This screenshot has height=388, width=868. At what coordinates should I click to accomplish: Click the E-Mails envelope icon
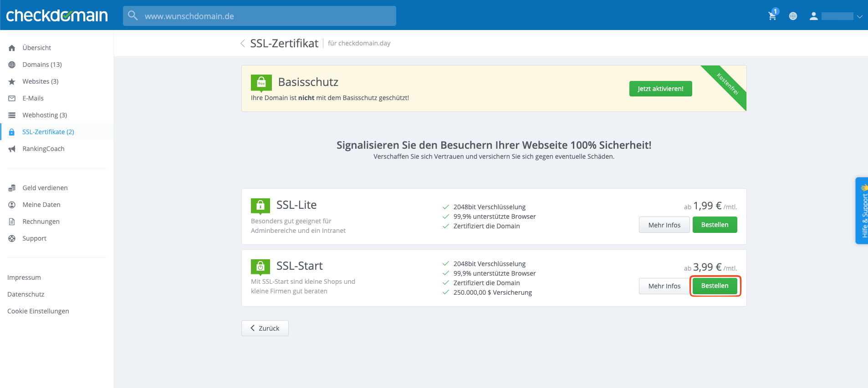(x=12, y=98)
